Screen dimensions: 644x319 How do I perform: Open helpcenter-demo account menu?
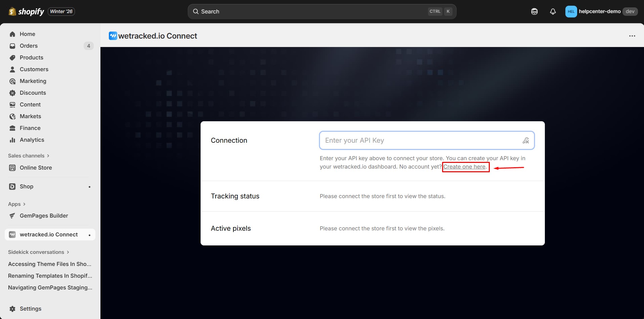[601, 11]
